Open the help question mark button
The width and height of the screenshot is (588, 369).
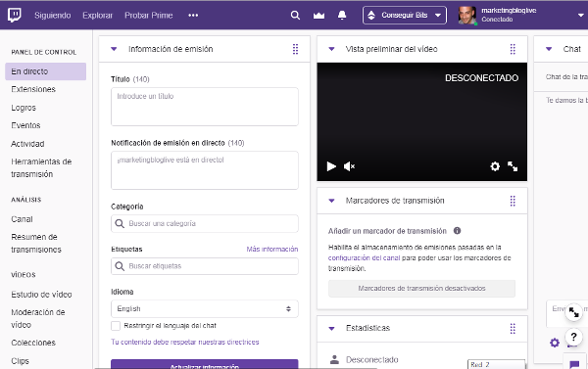tap(573, 337)
